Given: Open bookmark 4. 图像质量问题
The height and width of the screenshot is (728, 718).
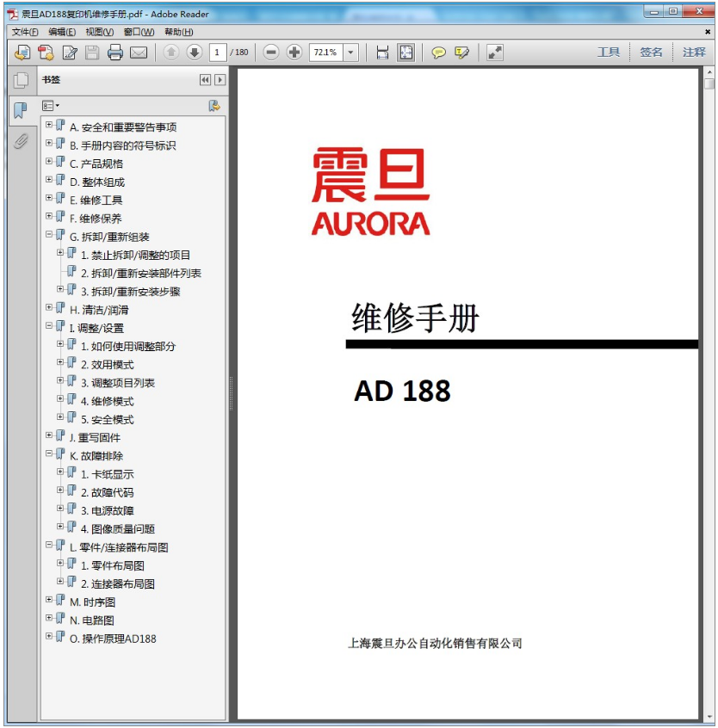Looking at the screenshot, I should pyautogui.click(x=117, y=529).
